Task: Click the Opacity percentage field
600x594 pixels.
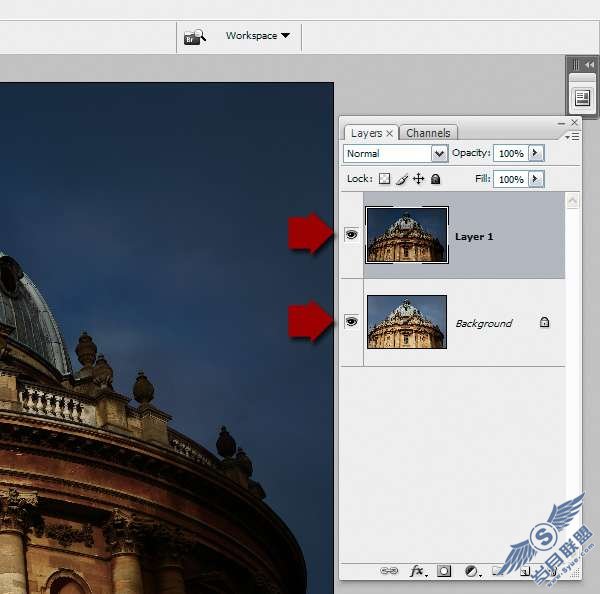Action: click(x=511, y=153)
